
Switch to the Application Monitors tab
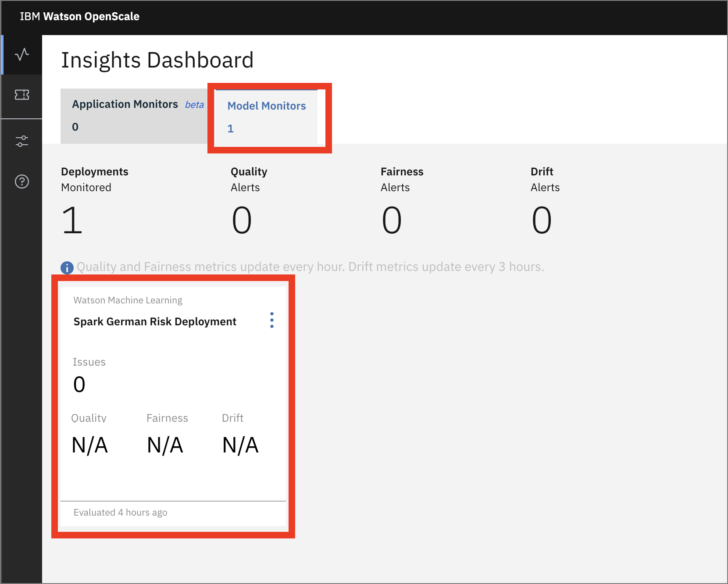pos(134,116)
